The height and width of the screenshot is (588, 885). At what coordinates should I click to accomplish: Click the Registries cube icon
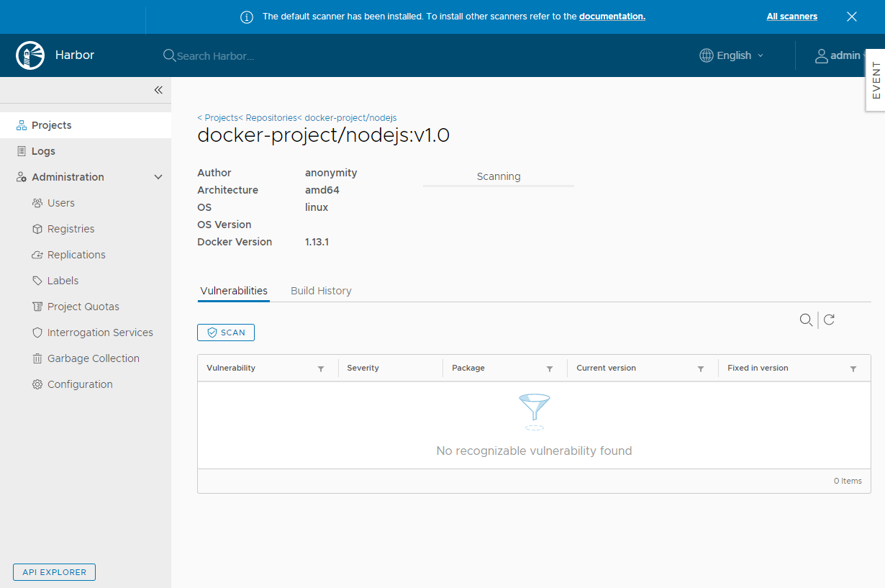37,229
